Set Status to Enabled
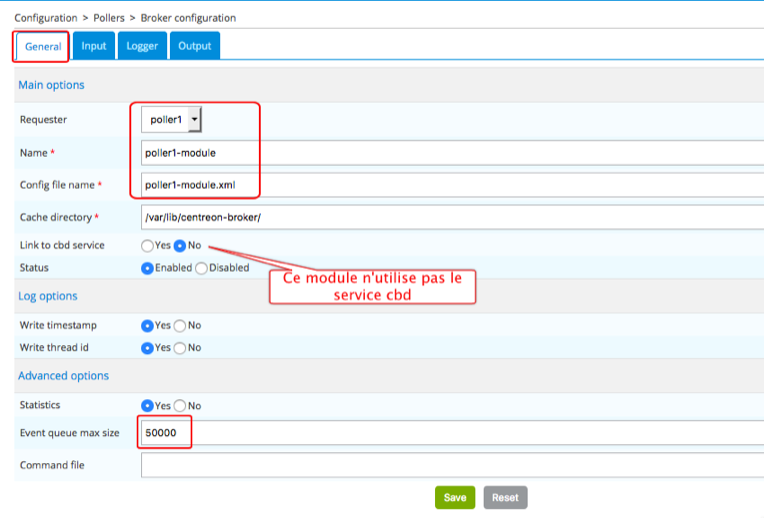Viewport: 764px width, 518px height. tap(148, 268)
